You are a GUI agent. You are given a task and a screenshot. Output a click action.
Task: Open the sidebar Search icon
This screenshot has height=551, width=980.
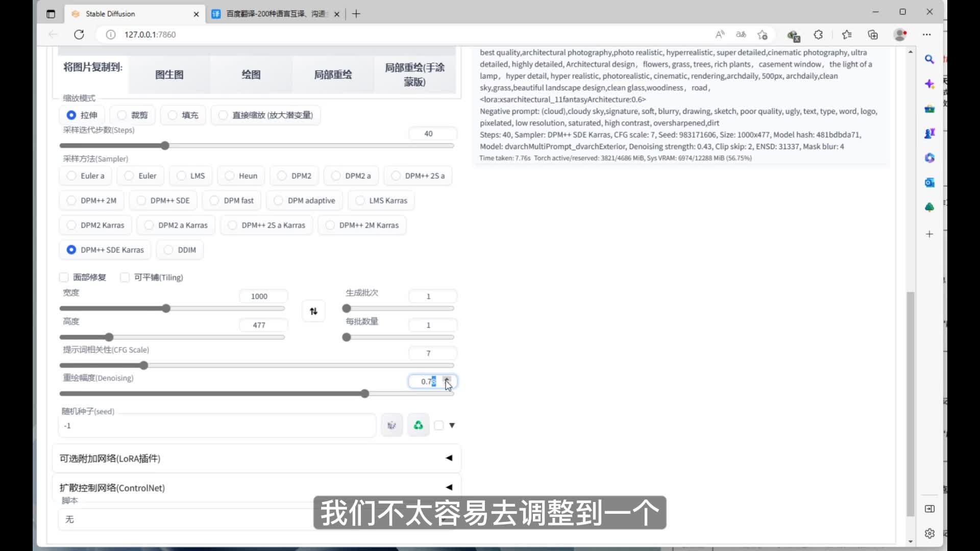pyautogui.click(x=929, y=59)
